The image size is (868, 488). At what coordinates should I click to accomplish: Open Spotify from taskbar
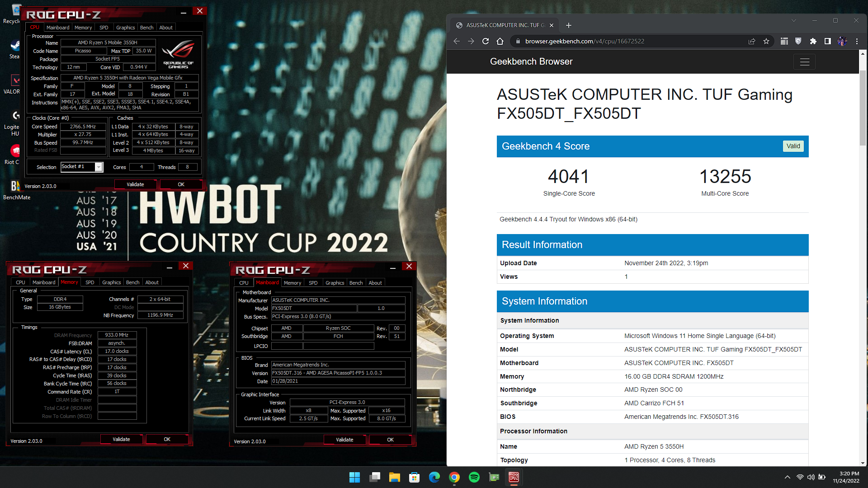click(474, 477)
